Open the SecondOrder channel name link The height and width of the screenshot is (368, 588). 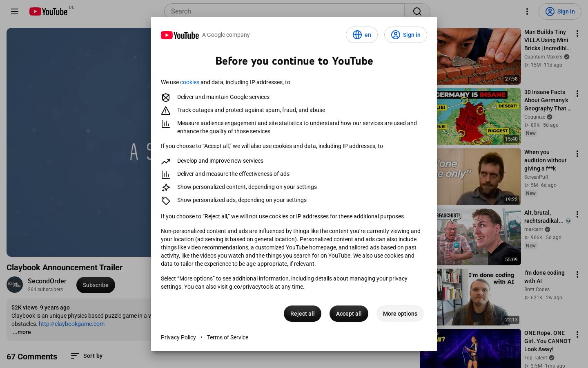[x=47, y=281]
